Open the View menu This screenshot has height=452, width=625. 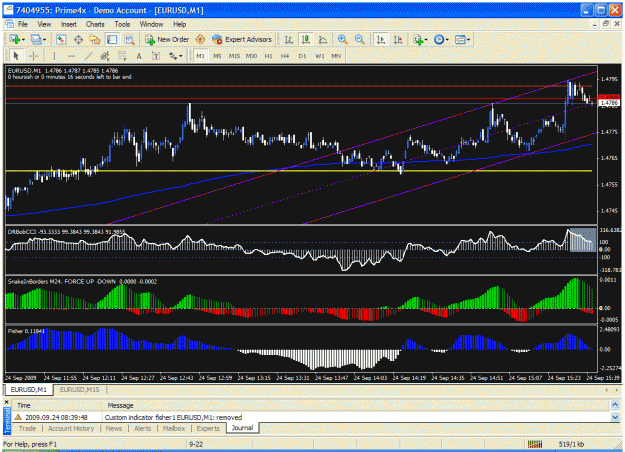click(44, 24)
